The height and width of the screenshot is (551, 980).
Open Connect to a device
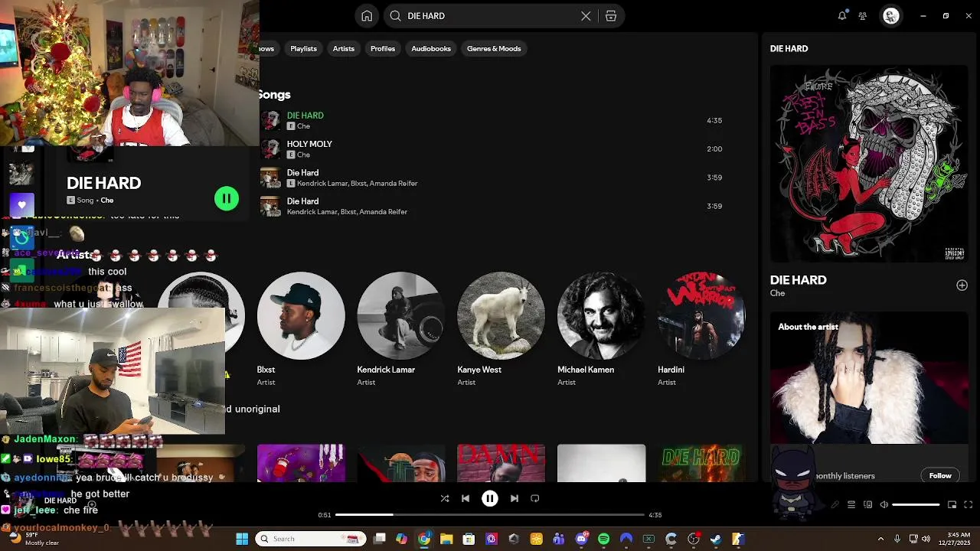[x=868, y=505]
